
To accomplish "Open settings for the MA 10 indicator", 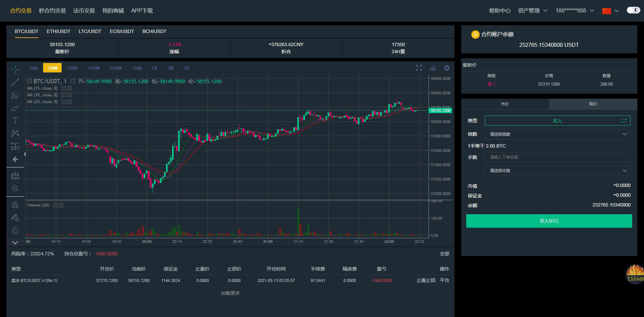I will [64, 95].
